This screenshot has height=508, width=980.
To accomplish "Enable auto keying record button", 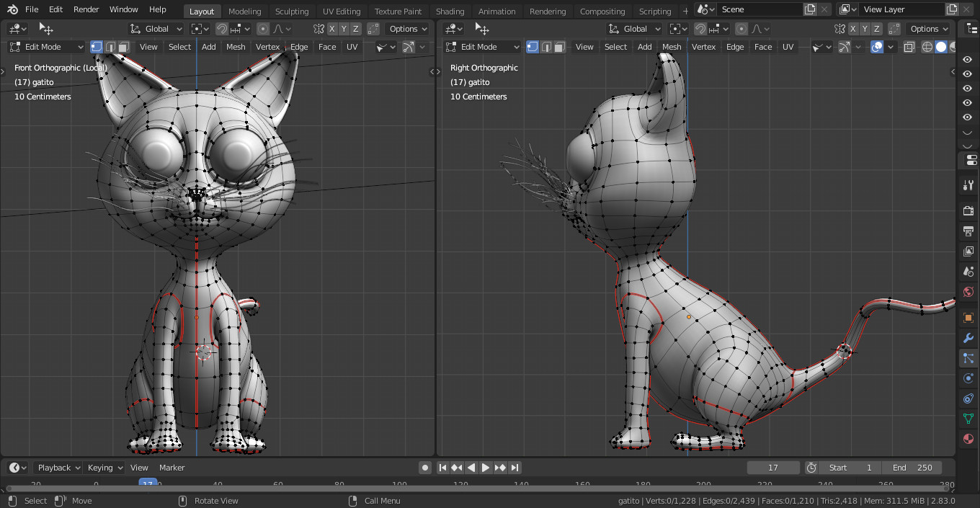I will coord(425,468).
